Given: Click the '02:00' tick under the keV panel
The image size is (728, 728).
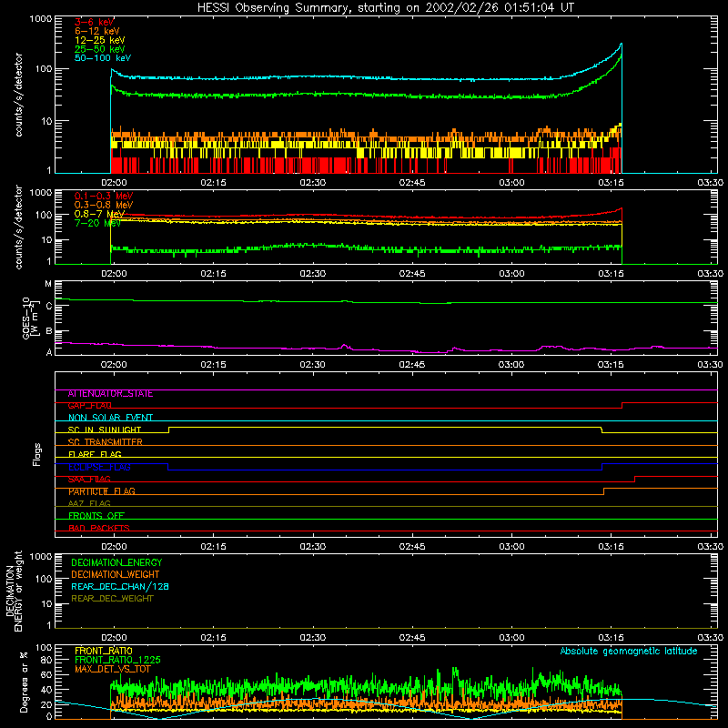Looking at the screenshot, I should tap(115, 183).
